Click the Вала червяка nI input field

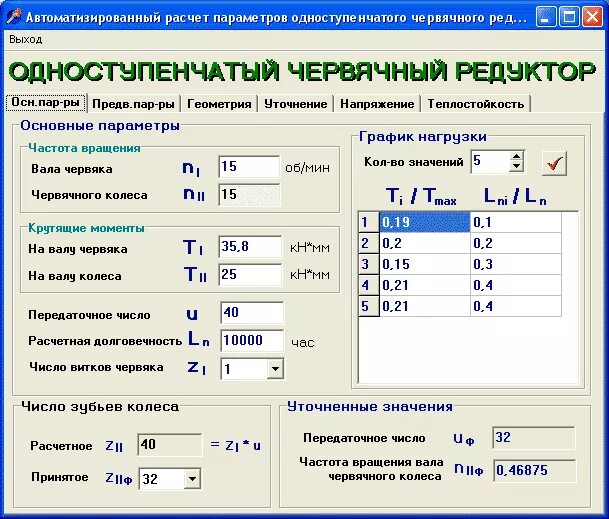(x=249, y=167)
